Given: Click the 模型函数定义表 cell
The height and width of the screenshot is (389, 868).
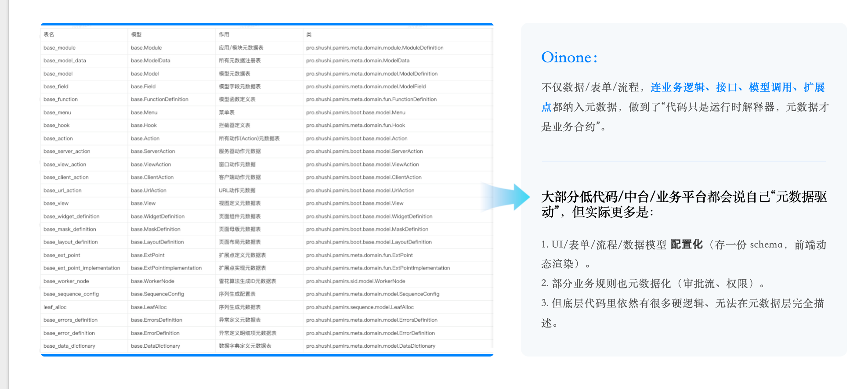Looking at the screenshot, I should pos(237,100).
